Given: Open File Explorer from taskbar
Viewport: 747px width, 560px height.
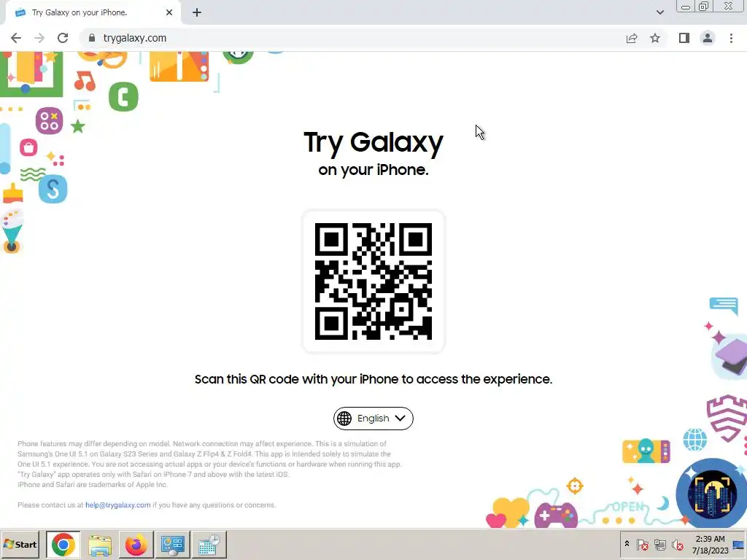Looking at the screenshot, I should pyautogui.click(x=99, y=545).
